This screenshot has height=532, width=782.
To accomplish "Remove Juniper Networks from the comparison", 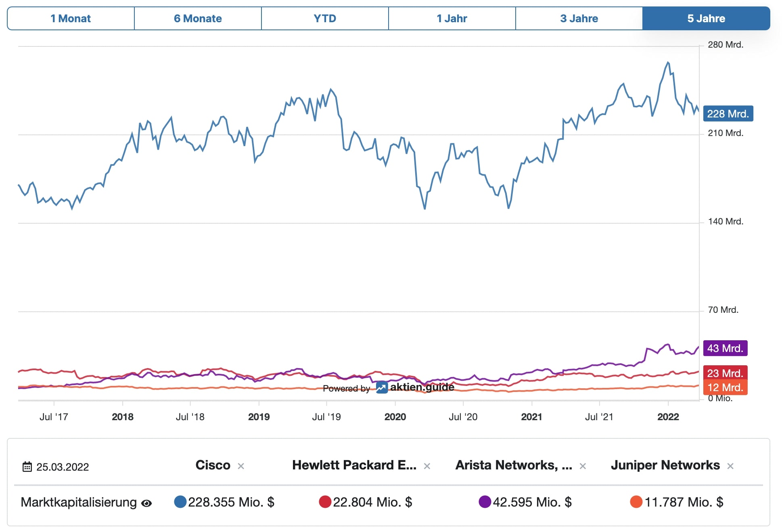I will pos(730,466).
